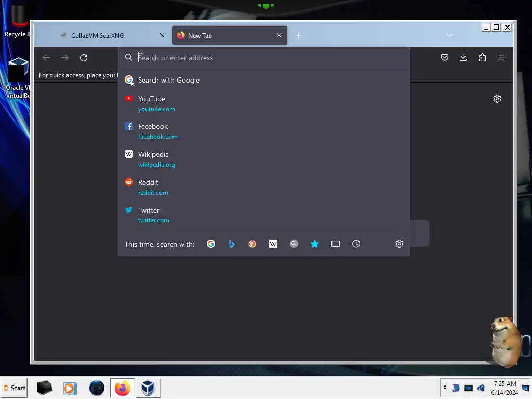
Task: Select the Wikipedia suggestion row
Action: (264, 159)
